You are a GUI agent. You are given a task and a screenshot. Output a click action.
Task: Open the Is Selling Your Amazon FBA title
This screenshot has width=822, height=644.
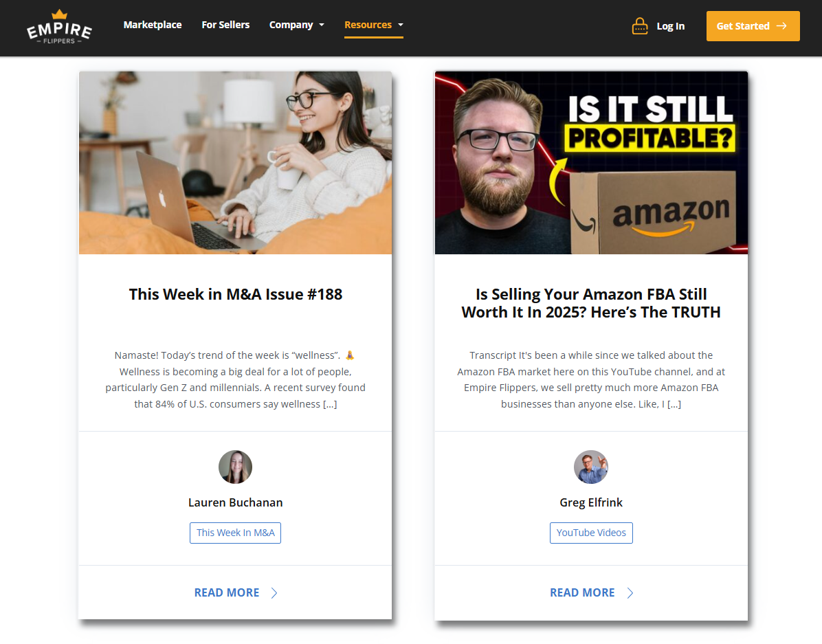coord(591,303)
